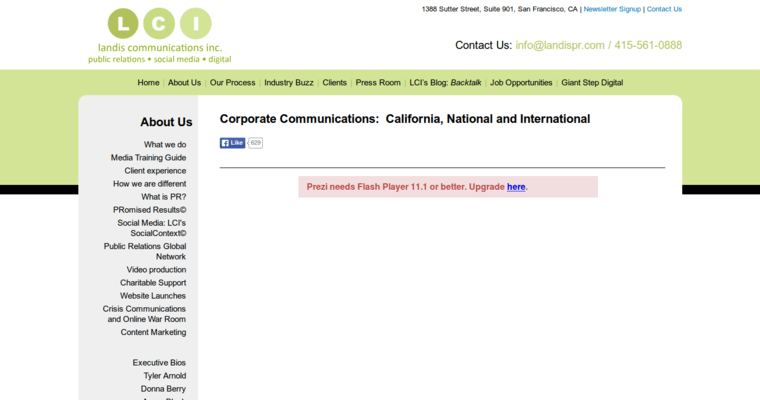Open Giant Step Digital menu item

pos(592,82)
